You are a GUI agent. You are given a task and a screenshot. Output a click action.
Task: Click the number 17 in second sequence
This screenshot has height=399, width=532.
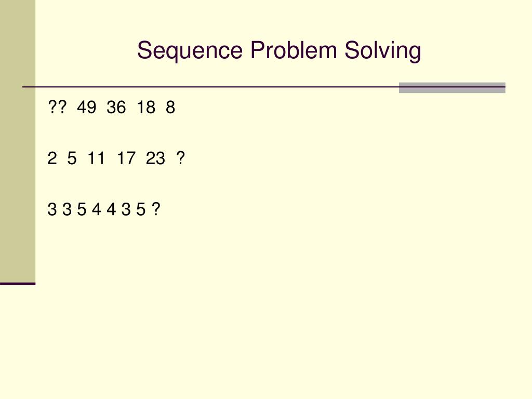(126, 158)
